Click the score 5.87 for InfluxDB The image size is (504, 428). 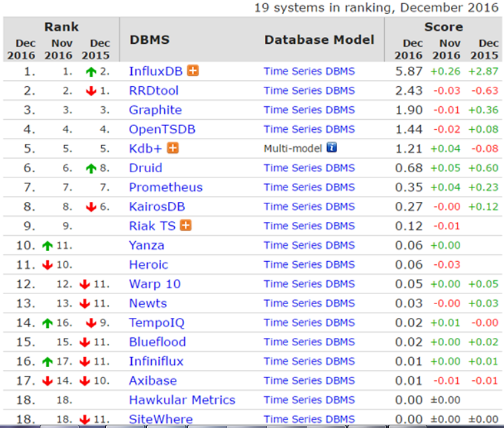coord(409,72)
